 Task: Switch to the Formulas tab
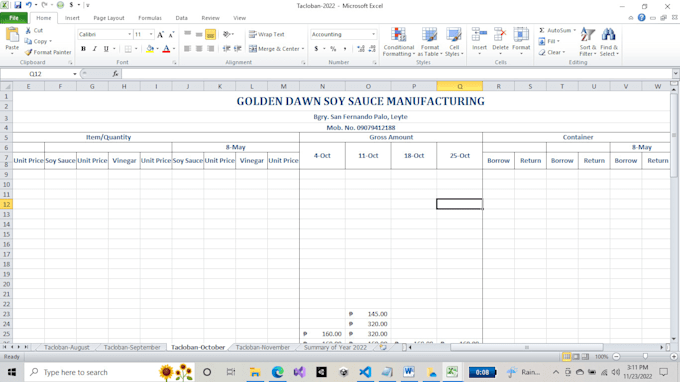click(x=150, y=18)
